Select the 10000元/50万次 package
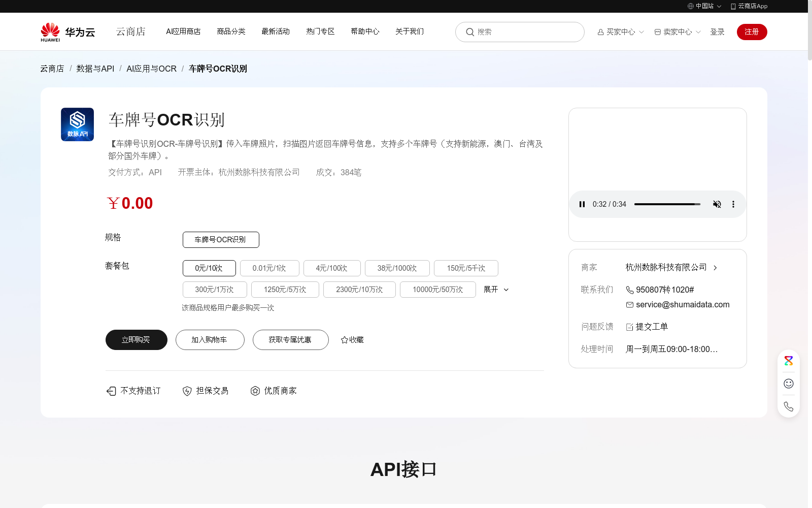812x508 pixels. click(x=438, y=290)
